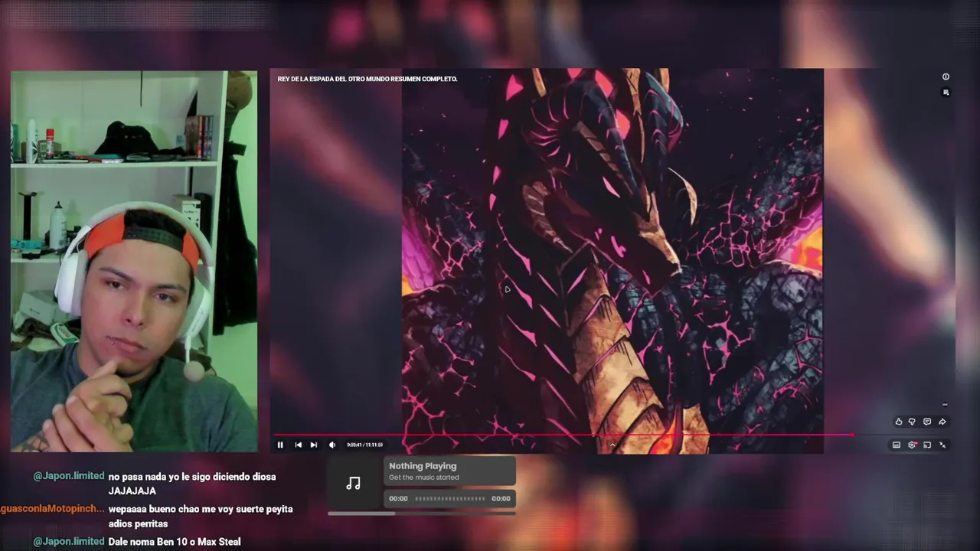This screenshot has height=551, width=980.
Task: Expand the chevron above the progress bar
Action: click(x=612, y=445)
